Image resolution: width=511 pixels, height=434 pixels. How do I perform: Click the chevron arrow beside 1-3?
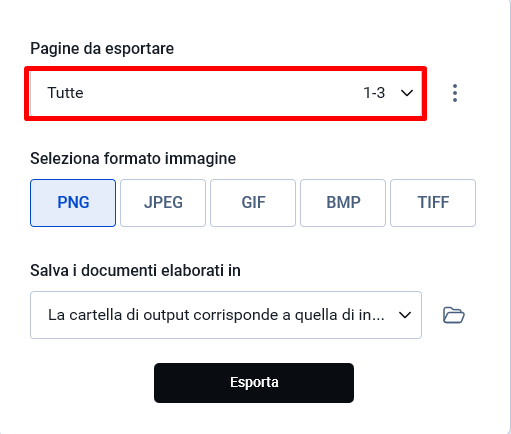[407, 93]
